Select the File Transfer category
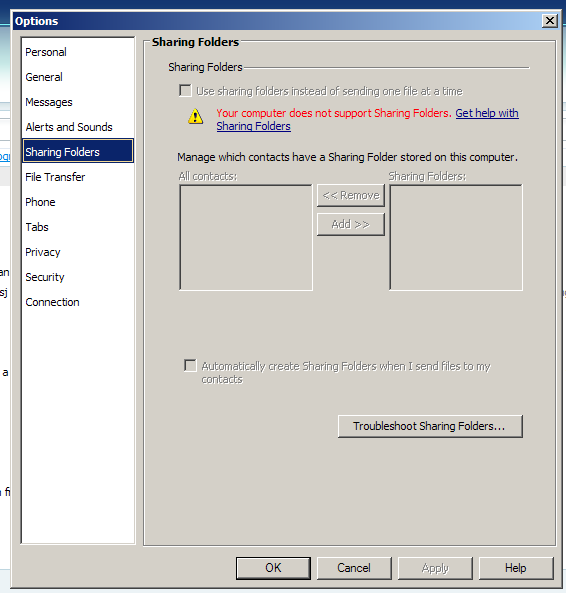Image resolution: width=566 pixels, height=593 pixels. point(55,177)
